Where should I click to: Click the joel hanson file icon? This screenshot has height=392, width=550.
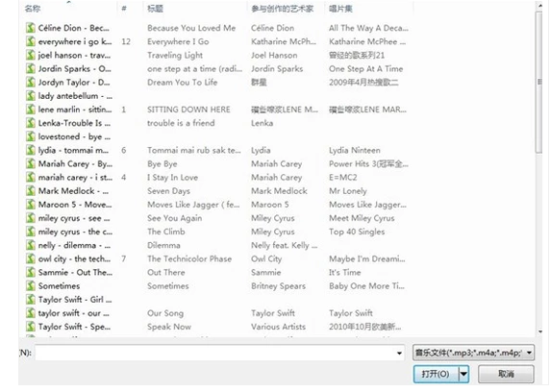[x=31, y=55]
